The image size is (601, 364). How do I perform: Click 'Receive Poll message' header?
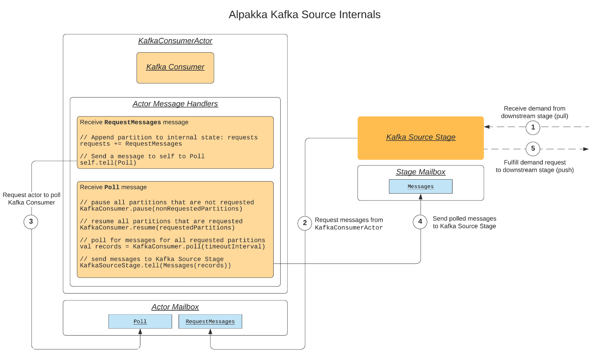113,187
